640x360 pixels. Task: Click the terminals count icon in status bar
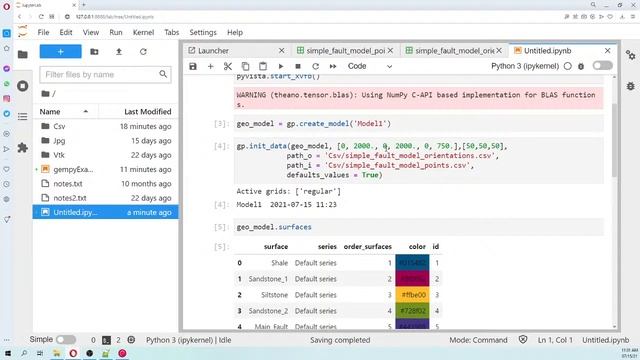(106, 340)
